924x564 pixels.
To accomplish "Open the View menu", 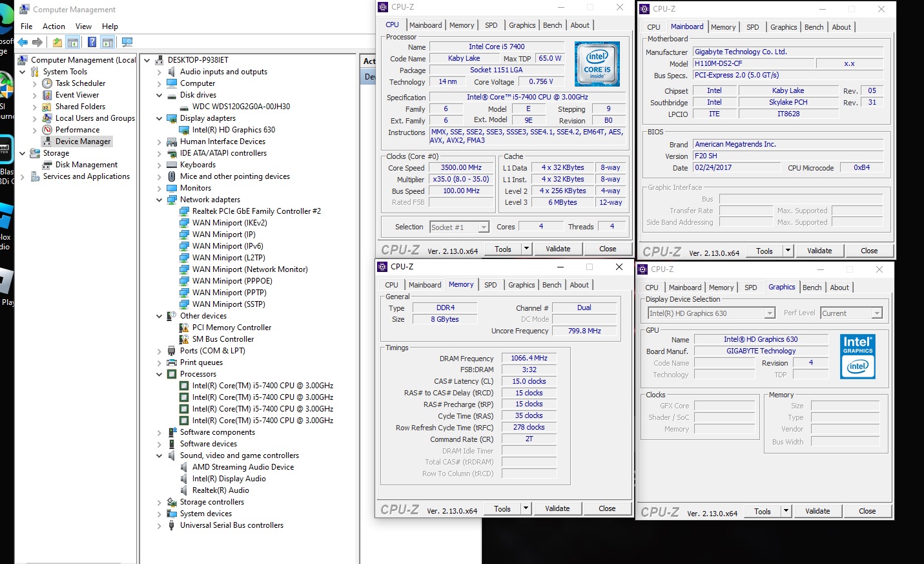I will [83, 26].
